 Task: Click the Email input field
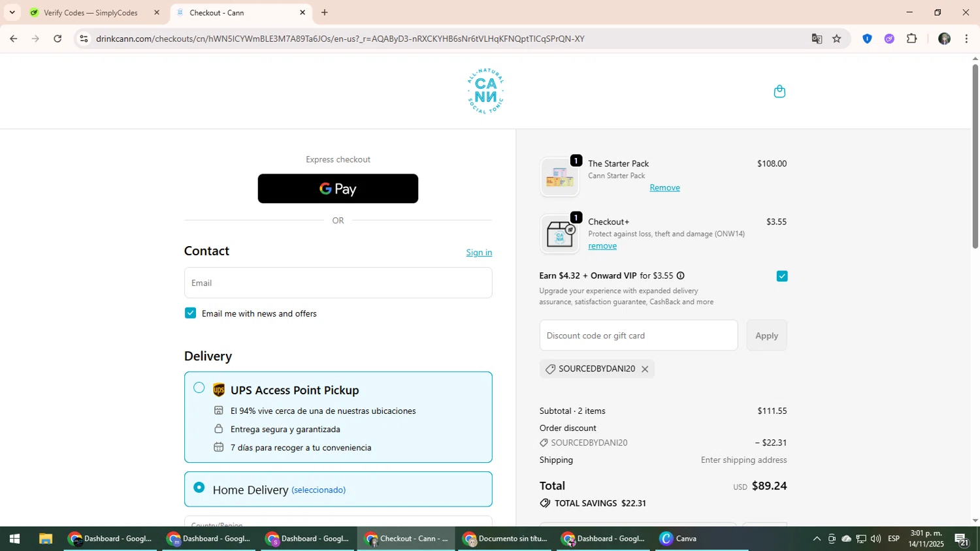(x=338, y=283)
